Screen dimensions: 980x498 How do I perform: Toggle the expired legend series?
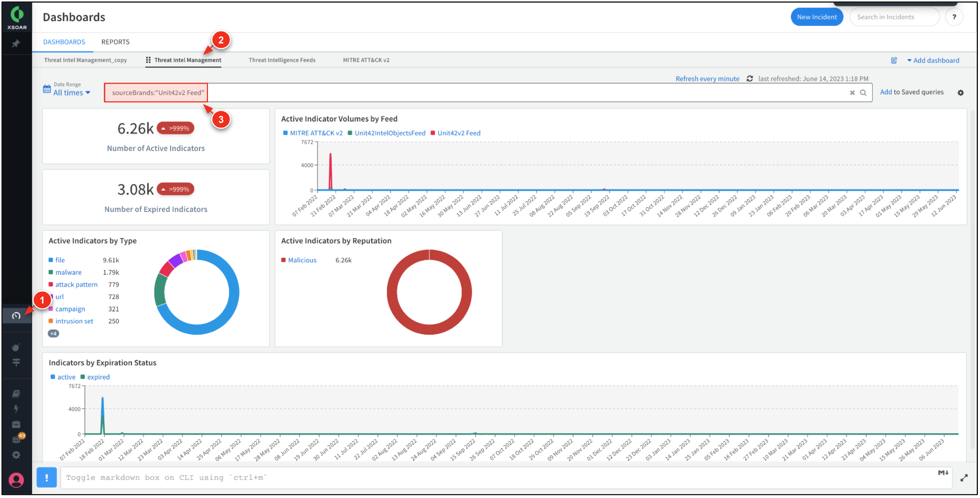click(x=95, y=377)
